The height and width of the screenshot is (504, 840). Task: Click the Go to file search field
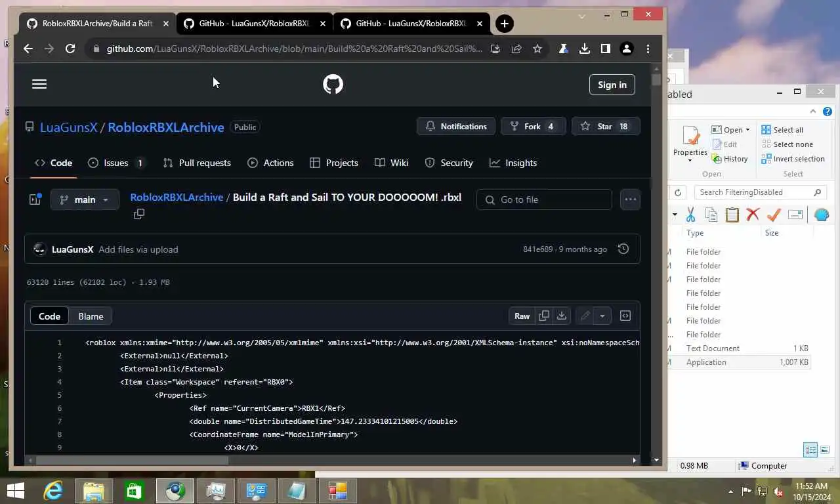pyautogui.click(x=544, y=199)
